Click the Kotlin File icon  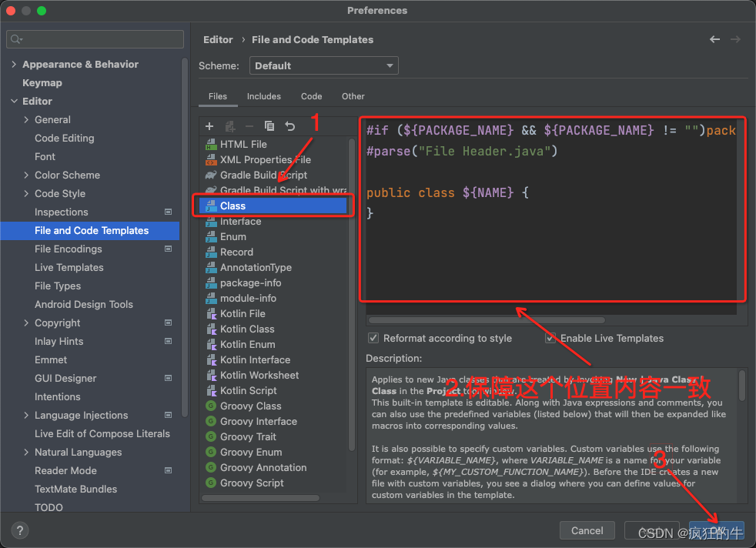[211, 314]
